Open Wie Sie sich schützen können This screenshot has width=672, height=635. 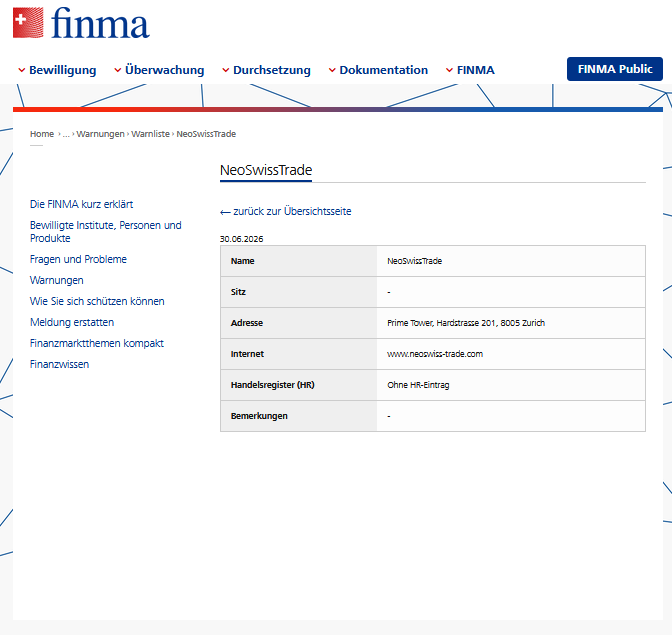pyautogui.click(x=97, y=301)
